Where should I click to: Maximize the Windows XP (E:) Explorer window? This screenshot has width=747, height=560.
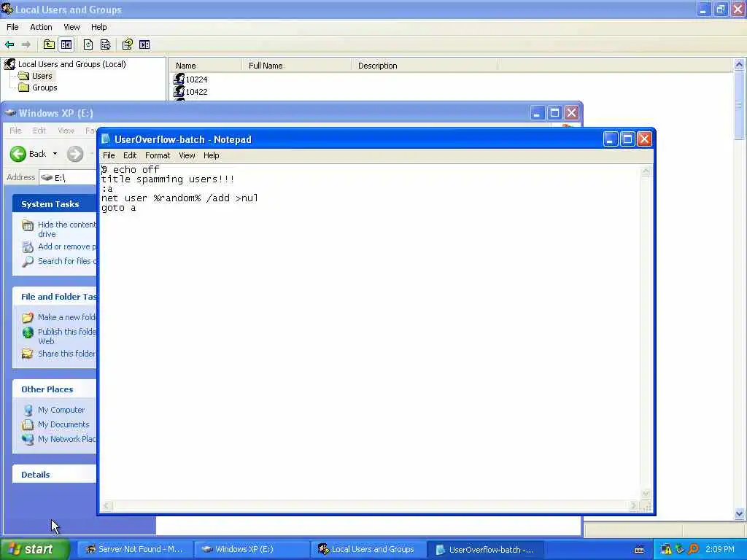[x=554, y=113]
